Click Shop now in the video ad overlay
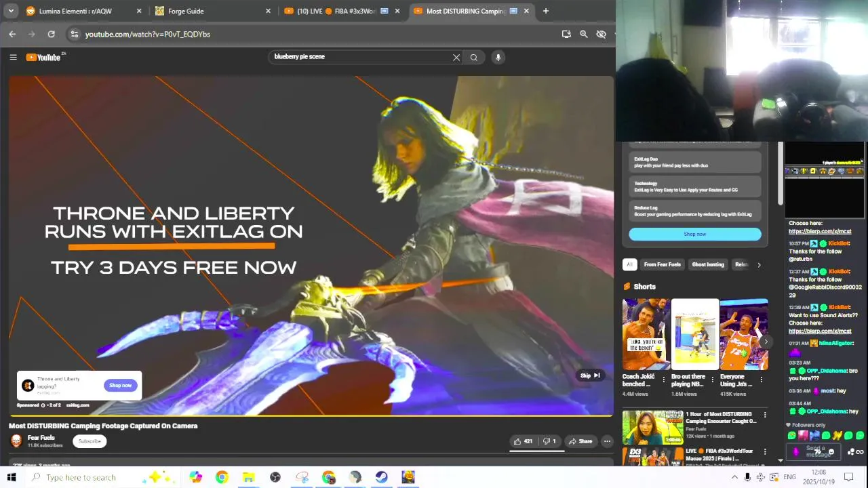Screen dimensions: 868x488 pos(120,386)
